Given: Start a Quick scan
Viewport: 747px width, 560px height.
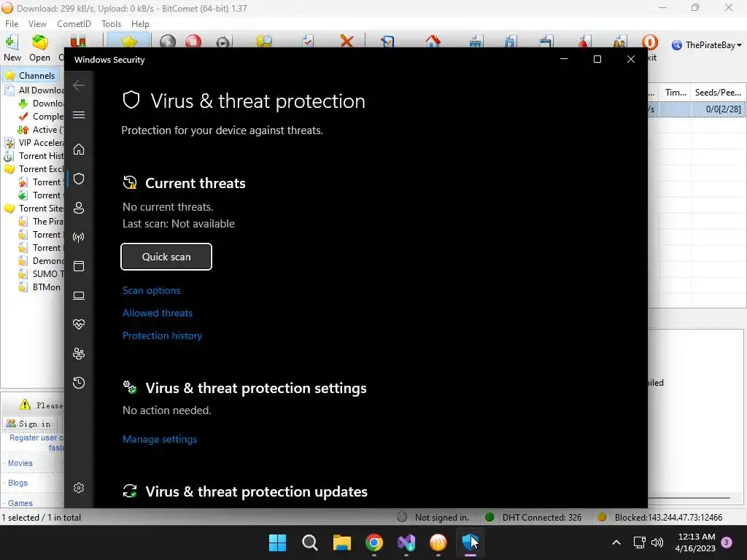Looking at the screenshot, I should (x=166, y=257).
